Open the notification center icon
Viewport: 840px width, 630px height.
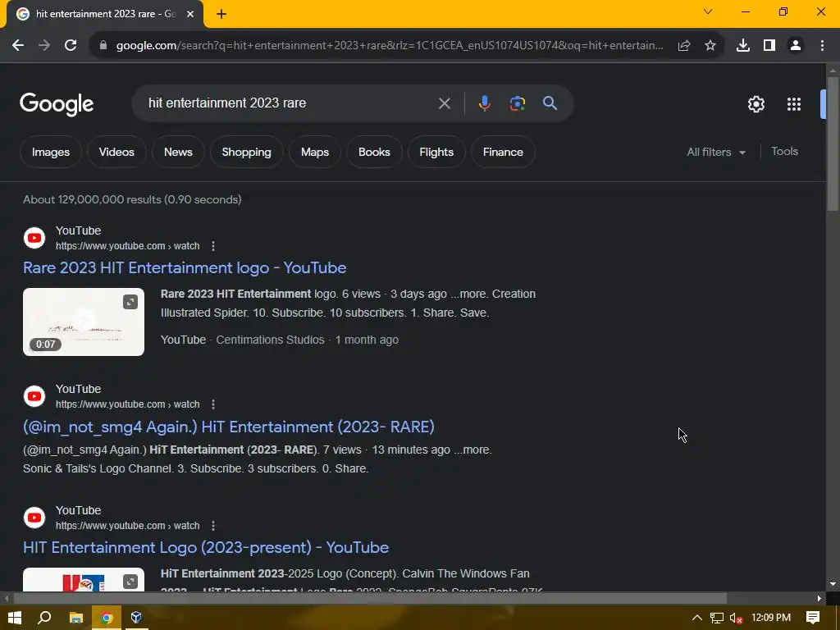pos(813,618)
